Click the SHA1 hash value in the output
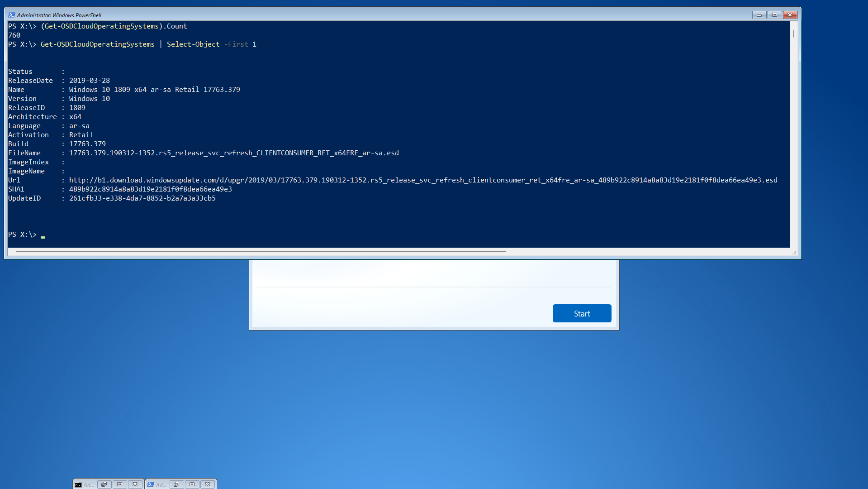Screen dimensions: 868x489 coord(150,189)
